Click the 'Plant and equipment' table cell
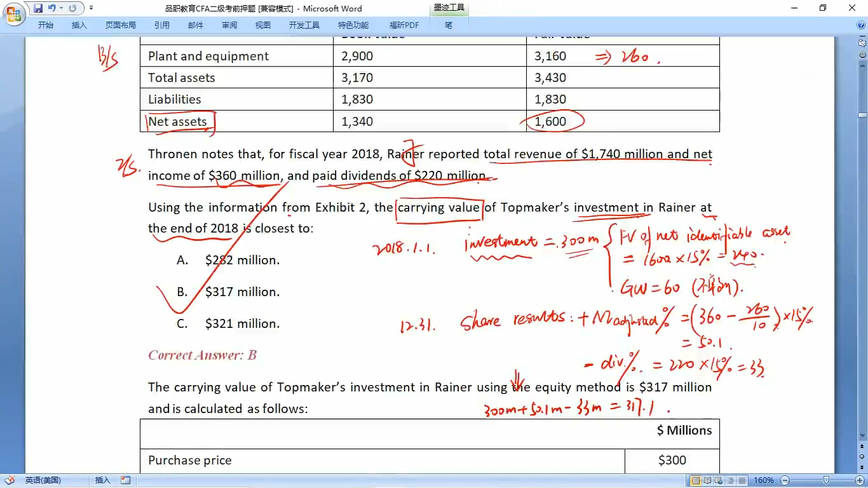The width and height of the screenshot is (868, 488). pos(236,56)
